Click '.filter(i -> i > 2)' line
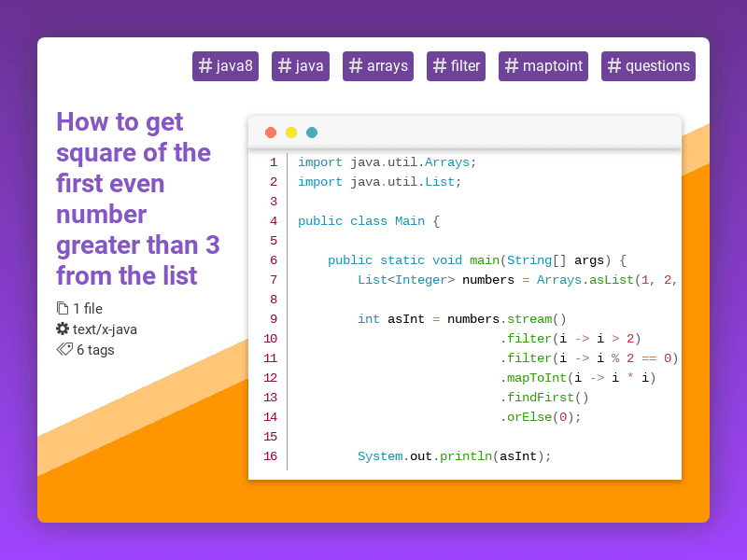This screenshot has height=560, width=747. tap(571, 339)
